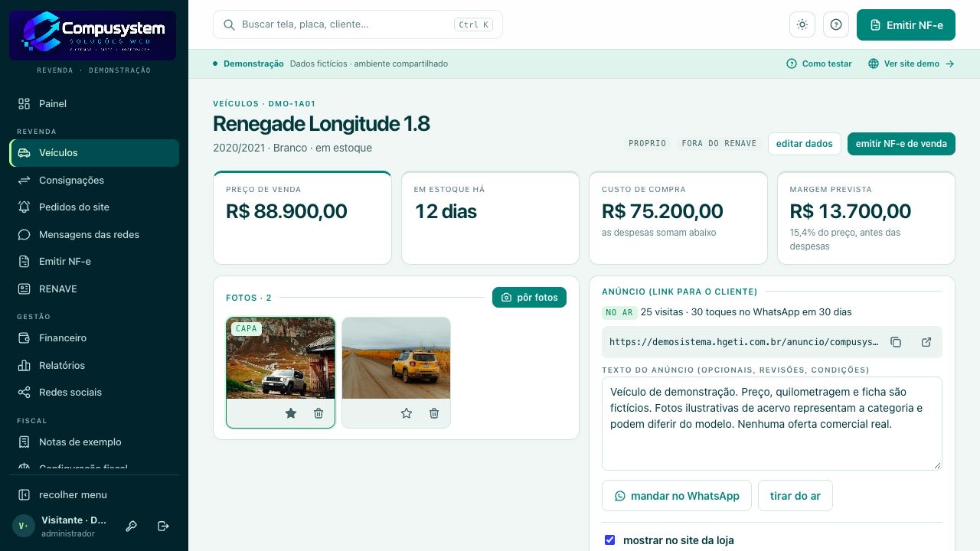Viewport: 980px width, 551px height.
Task: Set the yellow jeep photo as cover star
Action: pyautogui.click(x=407, y=413)
